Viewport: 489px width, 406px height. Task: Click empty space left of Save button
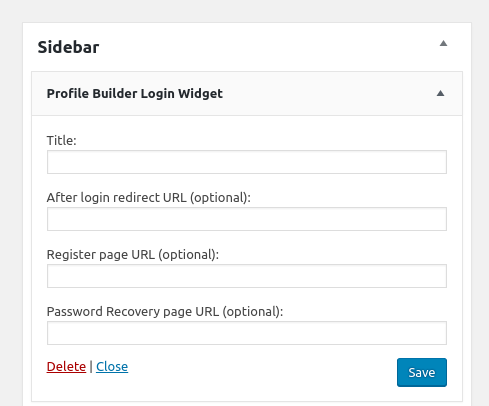point(263,372)
